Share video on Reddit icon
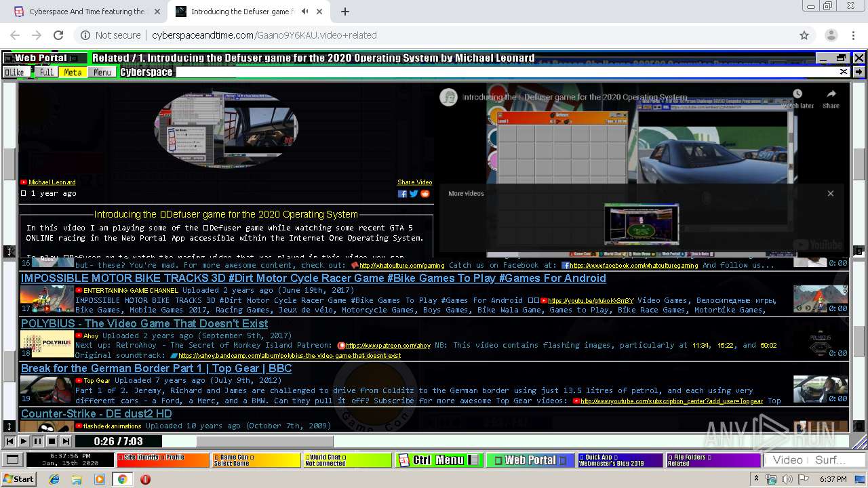 425,194
